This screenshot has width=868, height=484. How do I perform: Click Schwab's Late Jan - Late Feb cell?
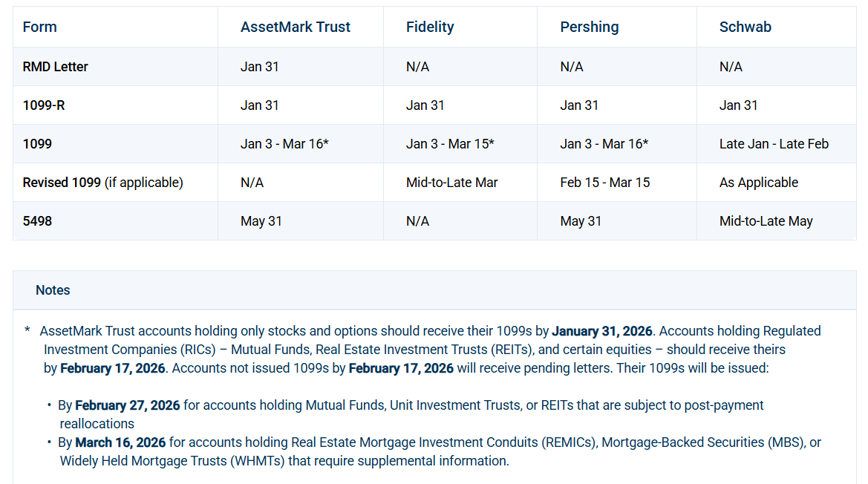tap(774, 144)
